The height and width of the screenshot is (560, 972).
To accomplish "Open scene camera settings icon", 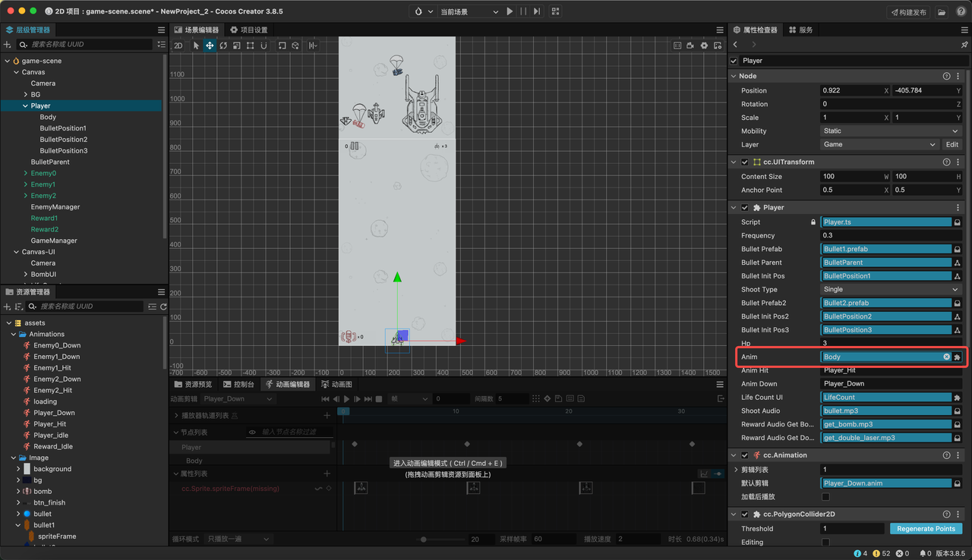I will [690, 46].
